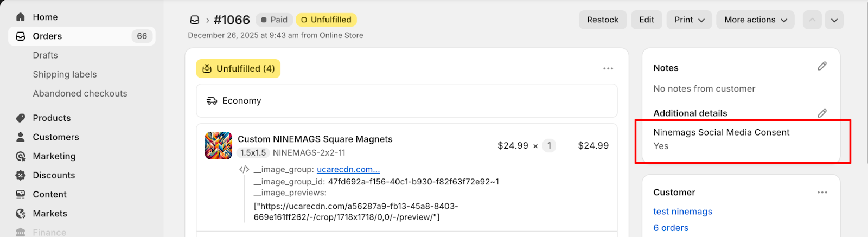This screenshot has height=237, width=868.
Task: Click the Restock button
Action: [602, 20]
